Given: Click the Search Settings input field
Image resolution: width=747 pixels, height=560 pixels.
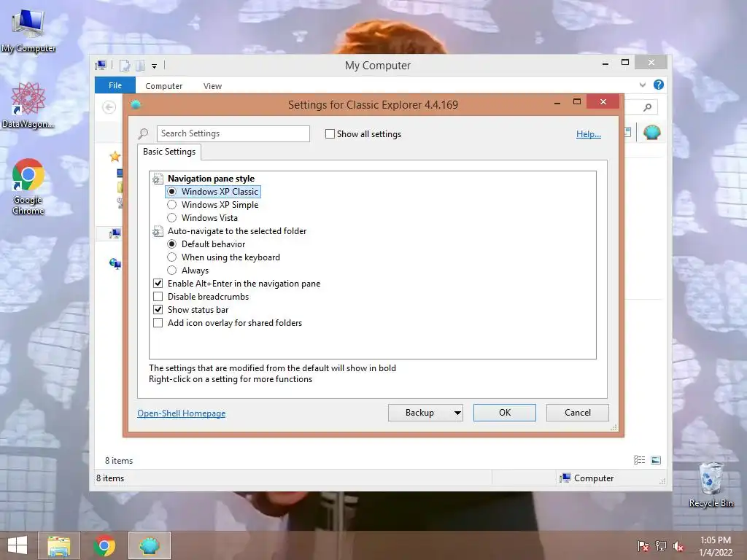Looking at the screenshot, I should (233, 133).
